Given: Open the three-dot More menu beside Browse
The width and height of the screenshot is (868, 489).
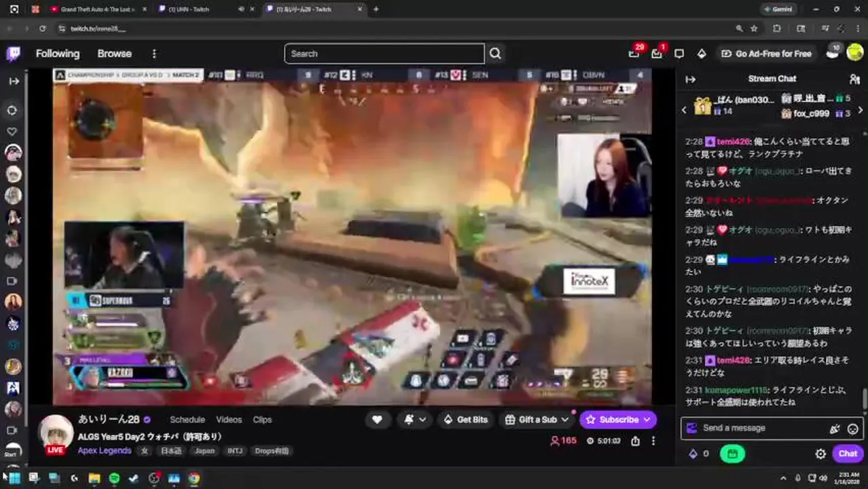Looking at the screenshot, I should click(154, 54).
